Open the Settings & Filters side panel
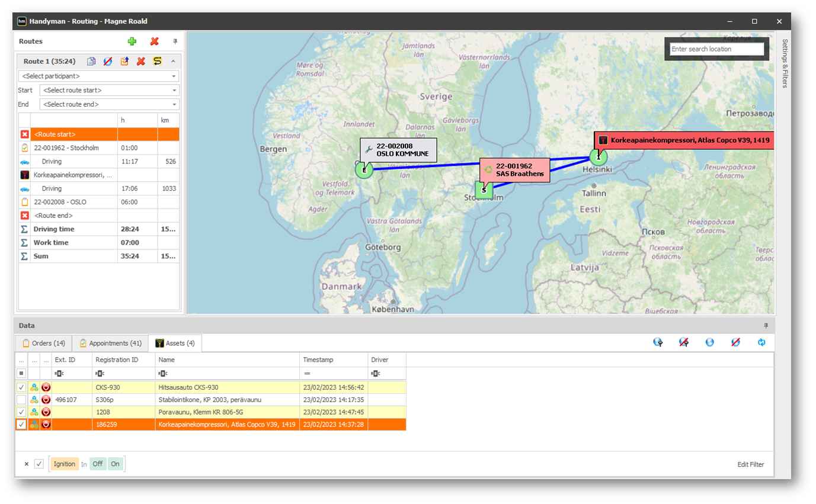Image resolution: width=816 pixels, height=504 pixels. (785, 63)
